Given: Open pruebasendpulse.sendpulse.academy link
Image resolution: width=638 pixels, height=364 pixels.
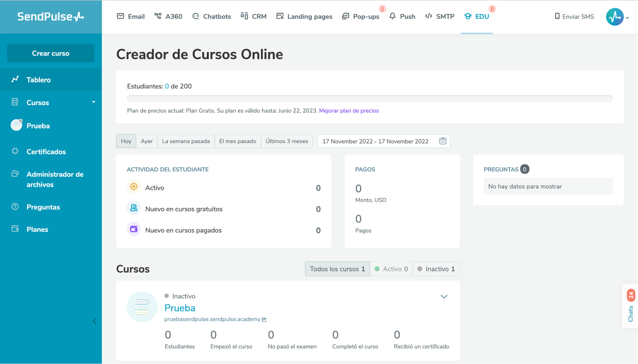Looking at the screenshot, I should 212,319.
